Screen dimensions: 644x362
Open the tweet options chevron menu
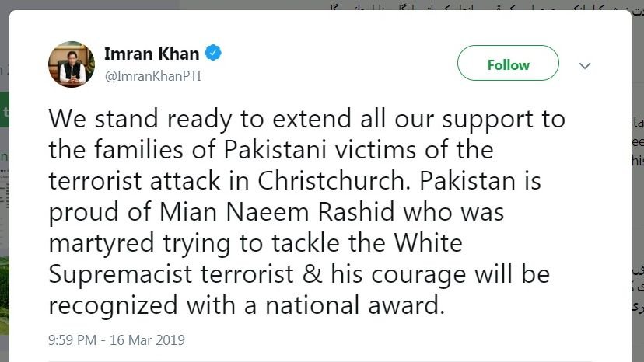pos(585,66)
